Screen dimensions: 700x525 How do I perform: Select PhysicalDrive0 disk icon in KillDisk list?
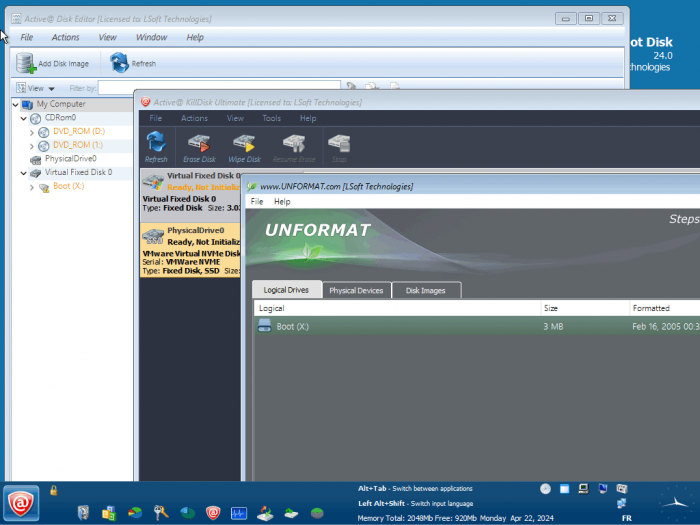153,236
